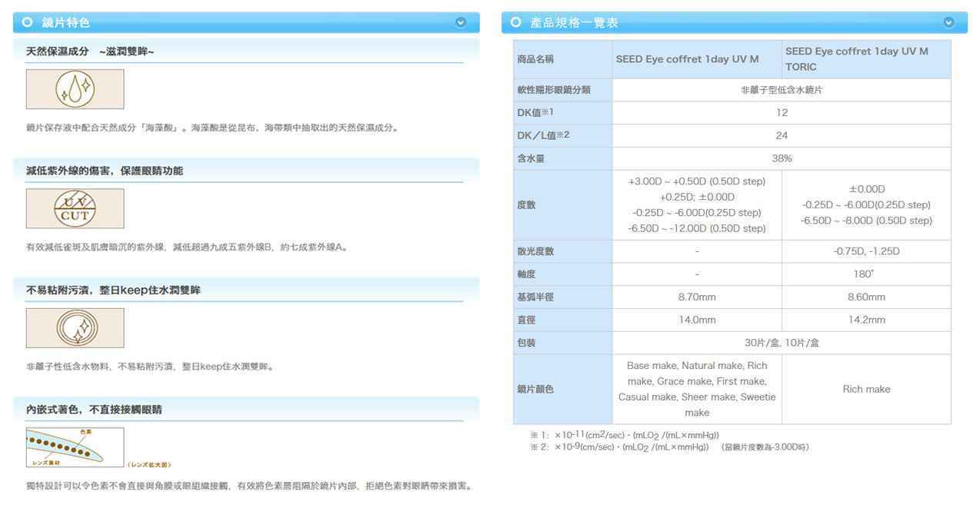Click the Base make, Natural make colors cell
The width and height of the screenshot is (980, 508).
(x=697, y=389)
